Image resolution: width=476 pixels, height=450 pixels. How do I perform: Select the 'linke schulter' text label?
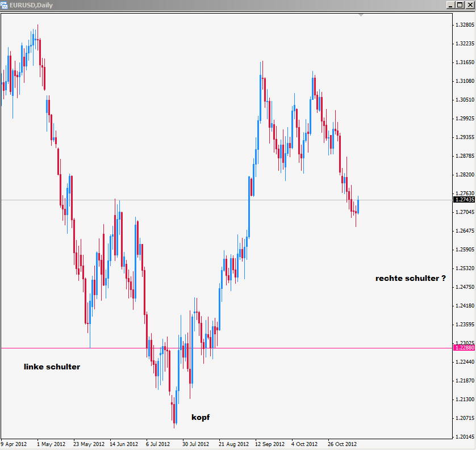52,367
